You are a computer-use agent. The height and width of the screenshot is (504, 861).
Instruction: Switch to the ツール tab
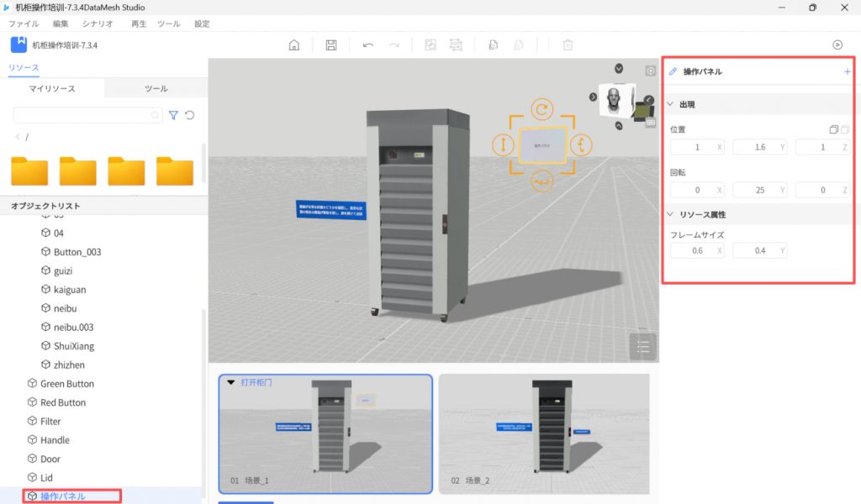(x=156, y=88)
